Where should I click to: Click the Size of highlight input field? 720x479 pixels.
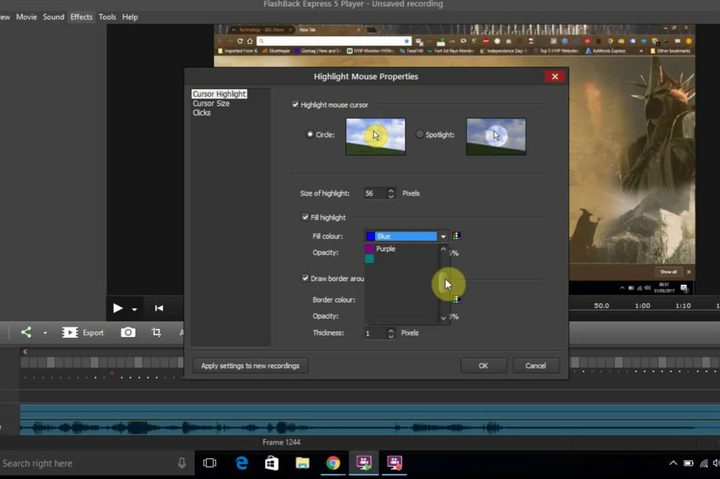pyautogui.click(x=375, y=193)
